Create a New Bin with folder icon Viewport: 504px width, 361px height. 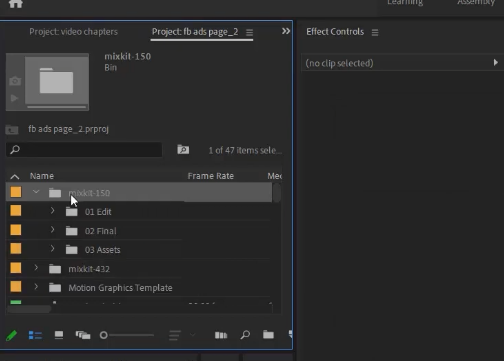point(268,334)
